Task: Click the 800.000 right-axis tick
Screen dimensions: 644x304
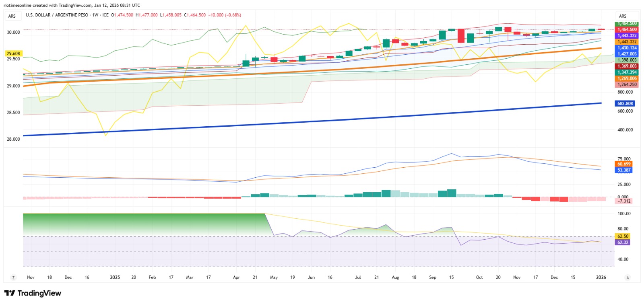Action: tap(625, 92)
